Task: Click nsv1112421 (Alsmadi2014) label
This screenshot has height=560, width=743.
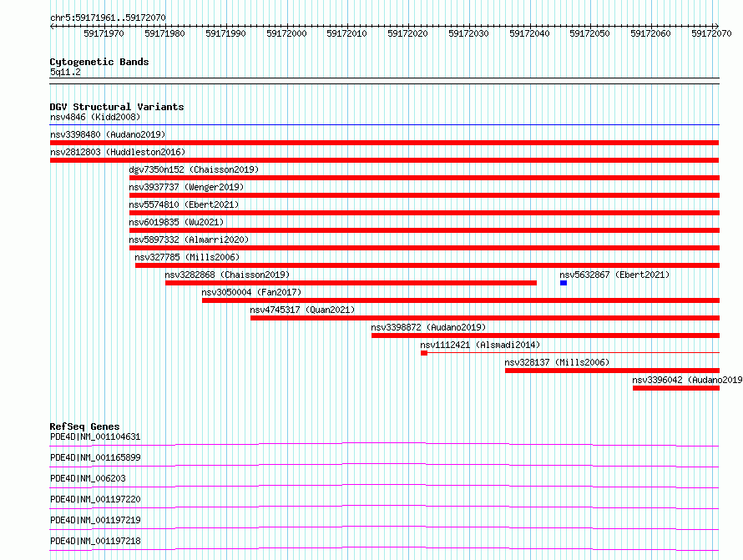Action: click(480, 345)
